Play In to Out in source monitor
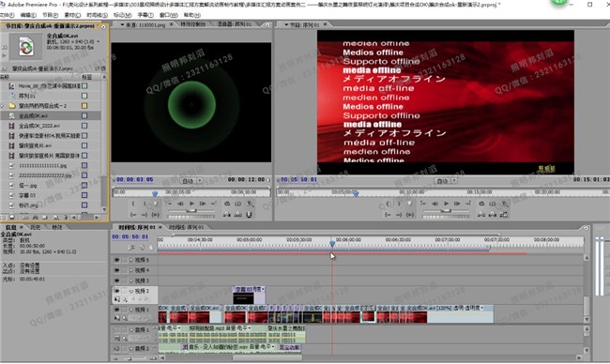This screenshot has width=610, height=364. [156, 215]
